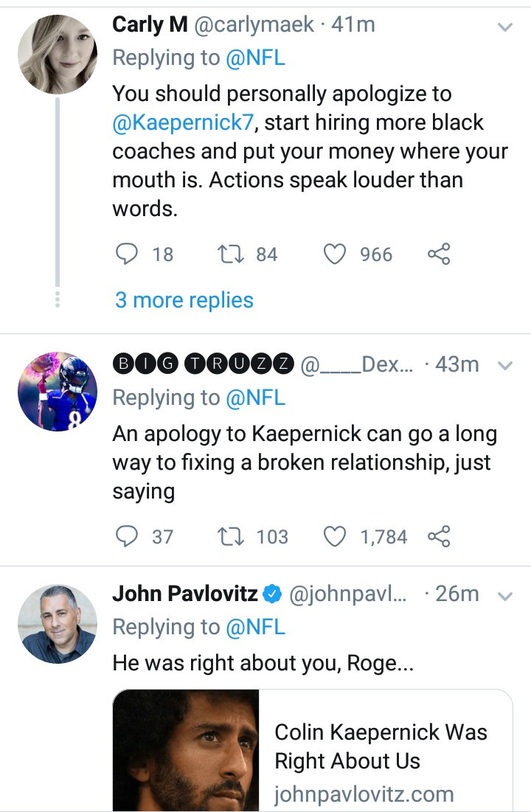Open @NFL link in John Pavlovitz's reply

255,627
